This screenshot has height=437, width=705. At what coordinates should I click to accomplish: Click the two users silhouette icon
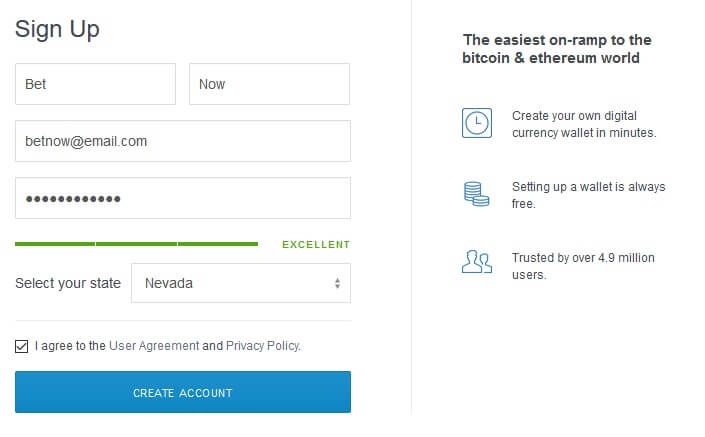(477, 262)
